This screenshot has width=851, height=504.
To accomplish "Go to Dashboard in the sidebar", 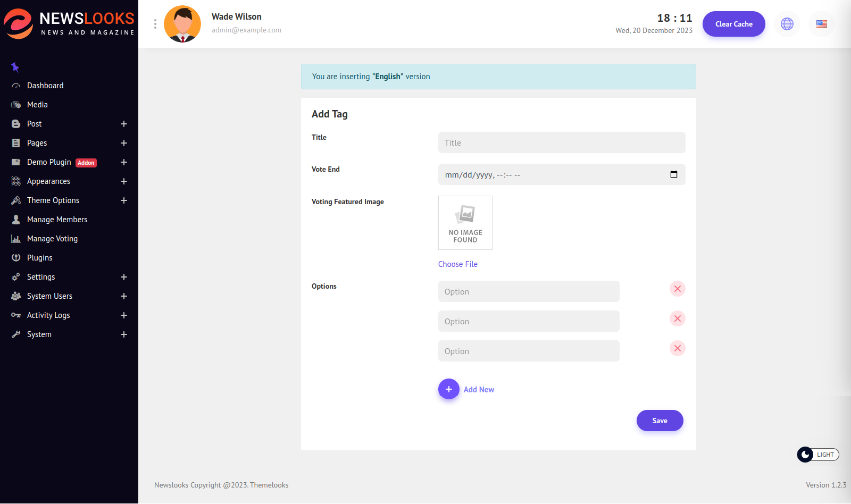I will pos(45,86).
